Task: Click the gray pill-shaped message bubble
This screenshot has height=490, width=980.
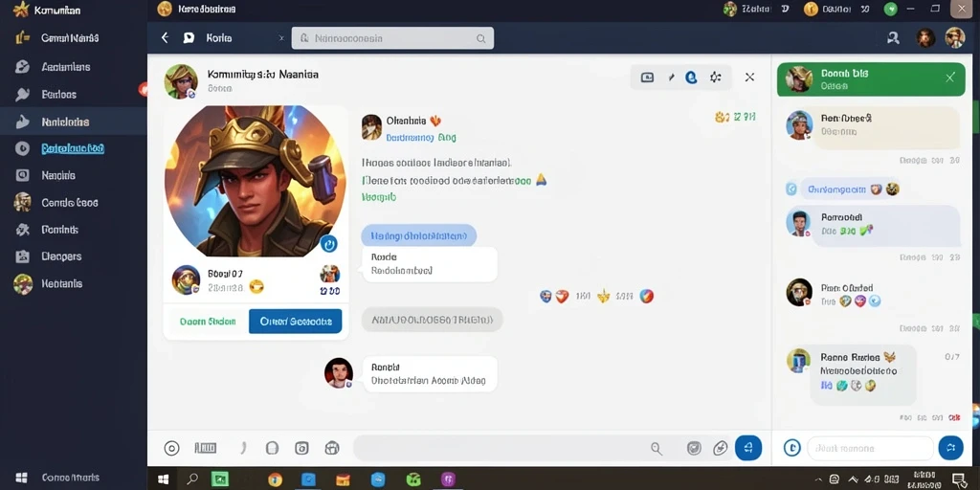Action: pyautogui.click(x=432, y=320)
